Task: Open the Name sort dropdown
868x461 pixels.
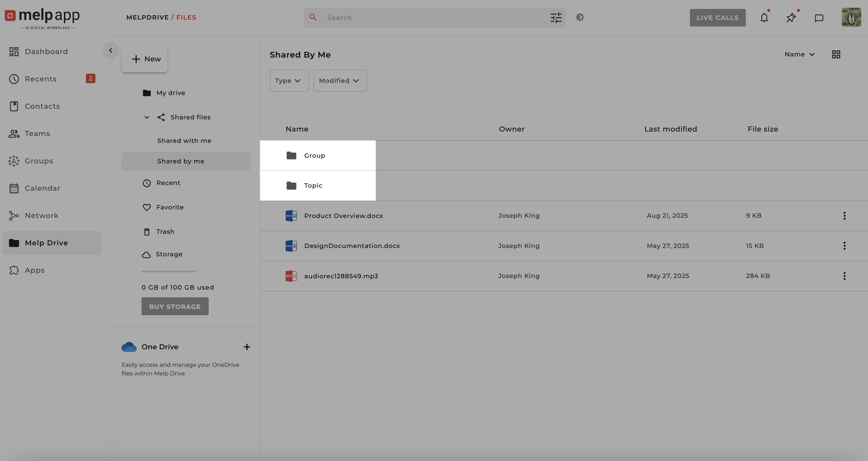Action: 799,55
